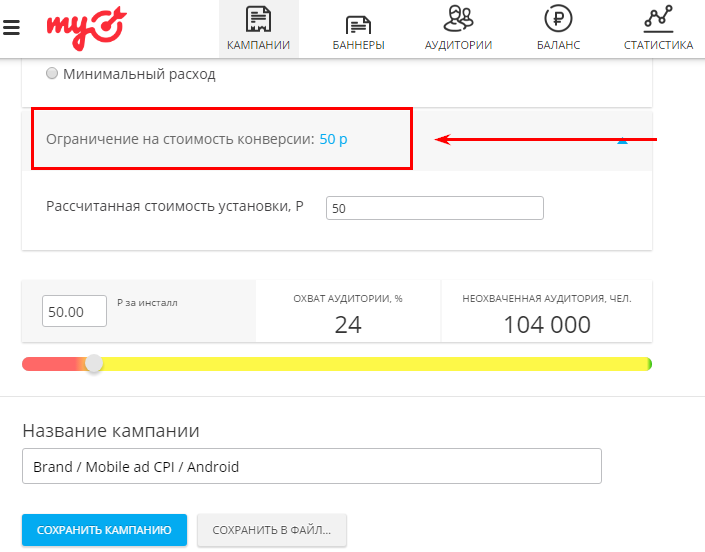Screen dimensions: 705x552
Task: Focus the 50.00 price per install field
Action: click(x=74, y=311)
